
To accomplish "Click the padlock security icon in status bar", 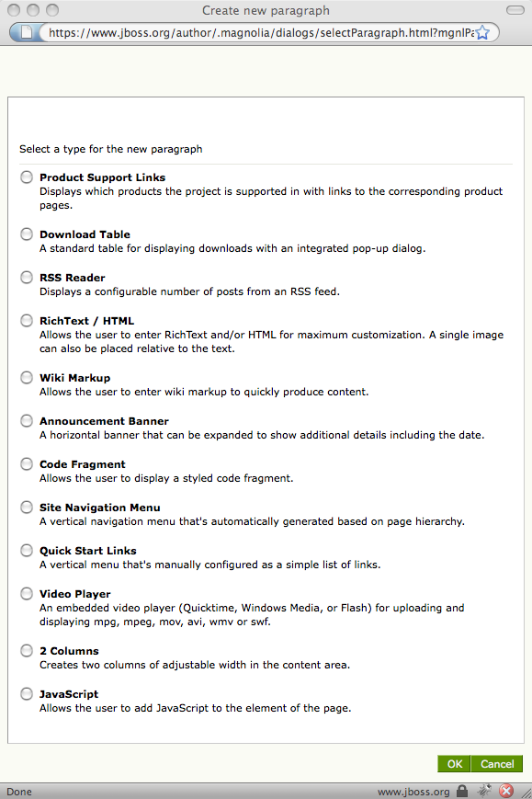I will tap(462, 791).
